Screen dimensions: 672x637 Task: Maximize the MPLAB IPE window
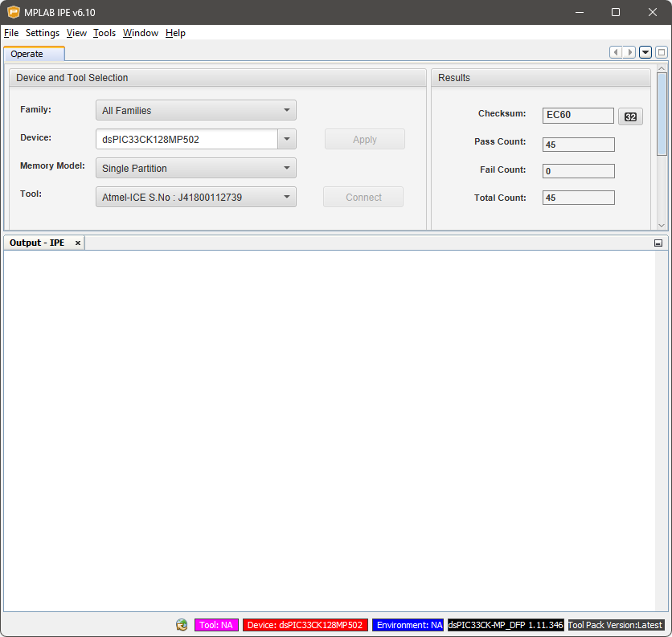click(x=616, y=12)
